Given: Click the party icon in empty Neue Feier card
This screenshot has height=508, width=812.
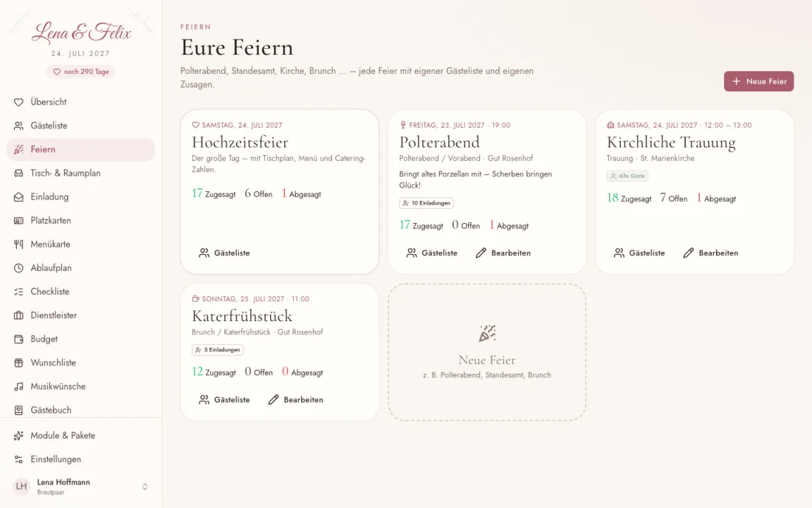Looking at the screenshot, I should click(486, 334).
